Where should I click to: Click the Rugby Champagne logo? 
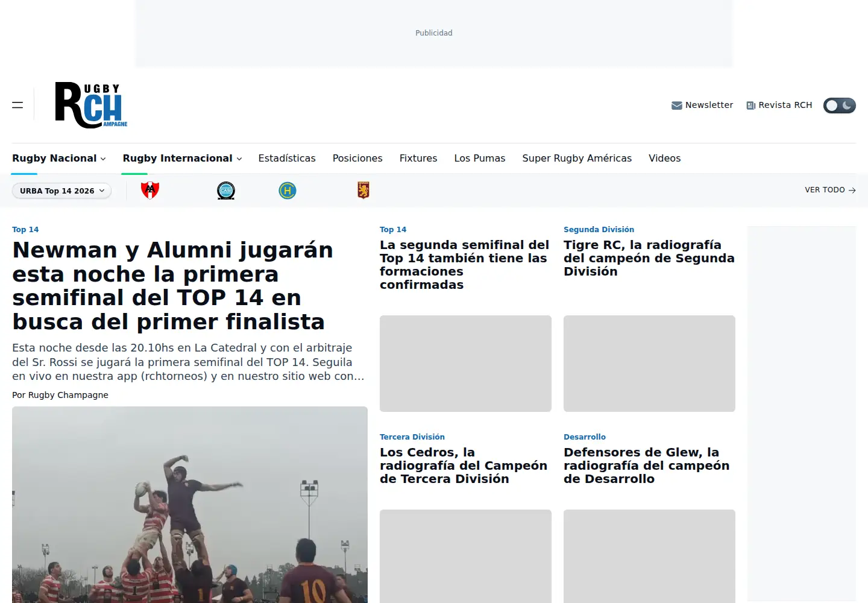click(x=91, y=105)
